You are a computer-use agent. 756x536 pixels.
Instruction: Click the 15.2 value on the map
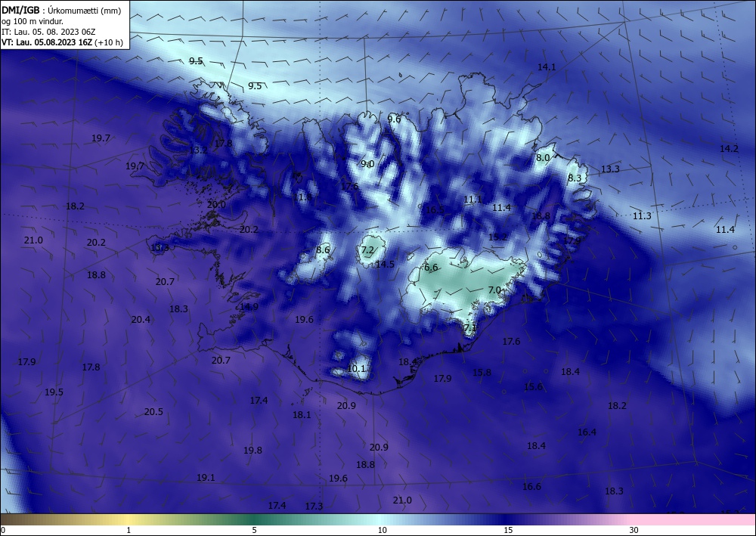(497, 237)
